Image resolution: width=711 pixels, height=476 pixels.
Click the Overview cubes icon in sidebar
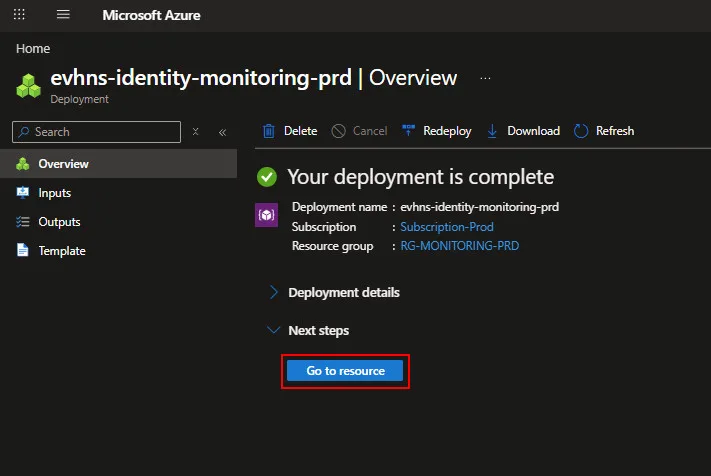coord(23,164)
